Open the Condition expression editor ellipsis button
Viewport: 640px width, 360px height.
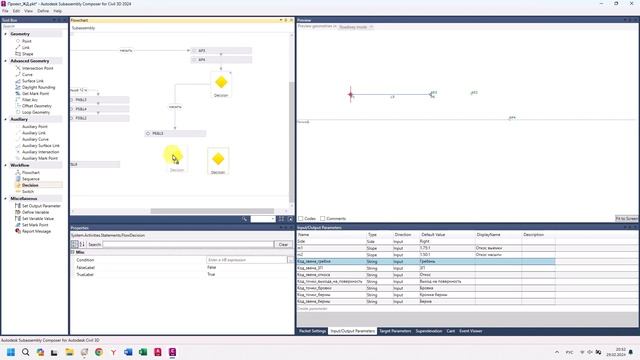[290, 260]
